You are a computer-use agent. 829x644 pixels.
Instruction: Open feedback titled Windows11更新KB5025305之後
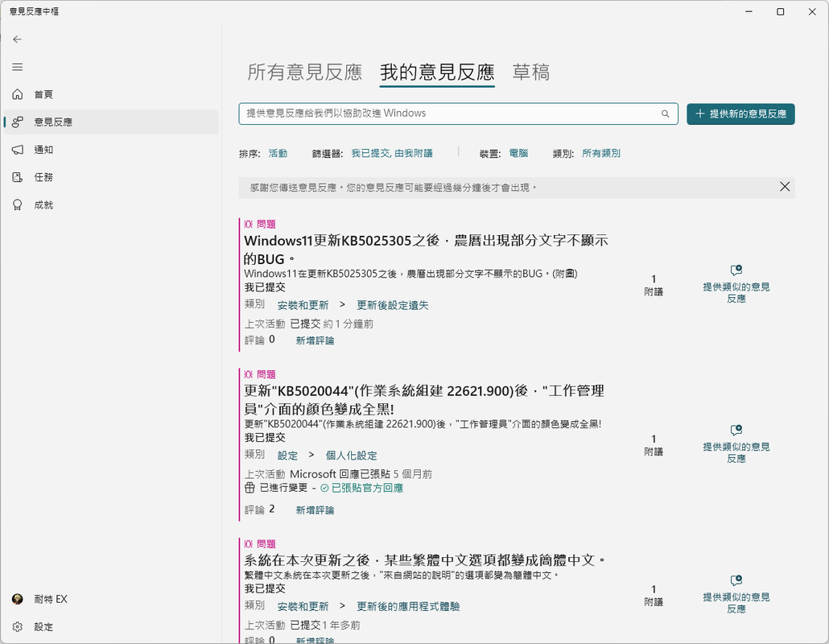pyautogui.click(x=426, y=250)
